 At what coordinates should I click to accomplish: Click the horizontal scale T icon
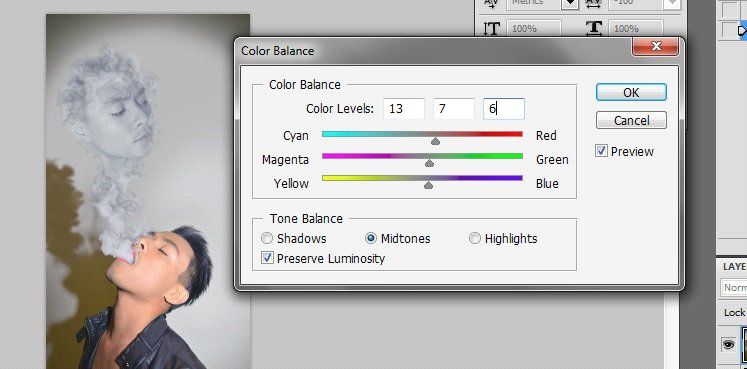pyautogui.click(x=594, y=28)
